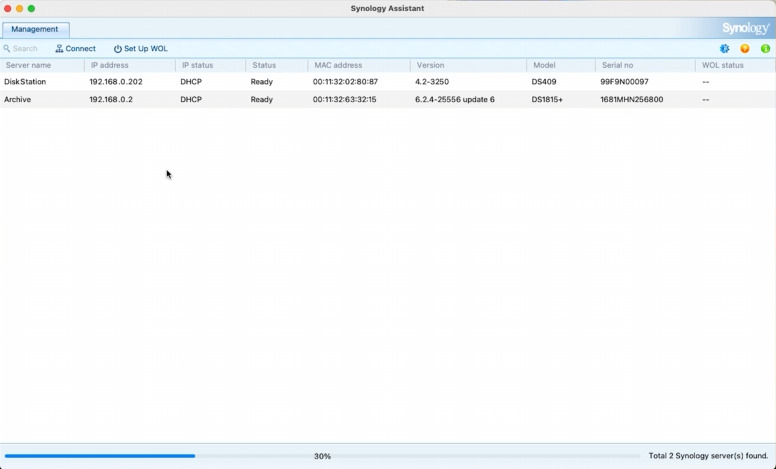Screen dimensions: 776x469
Task: Click serial number 1681MHN256800
Action: (x=631, y=99)
